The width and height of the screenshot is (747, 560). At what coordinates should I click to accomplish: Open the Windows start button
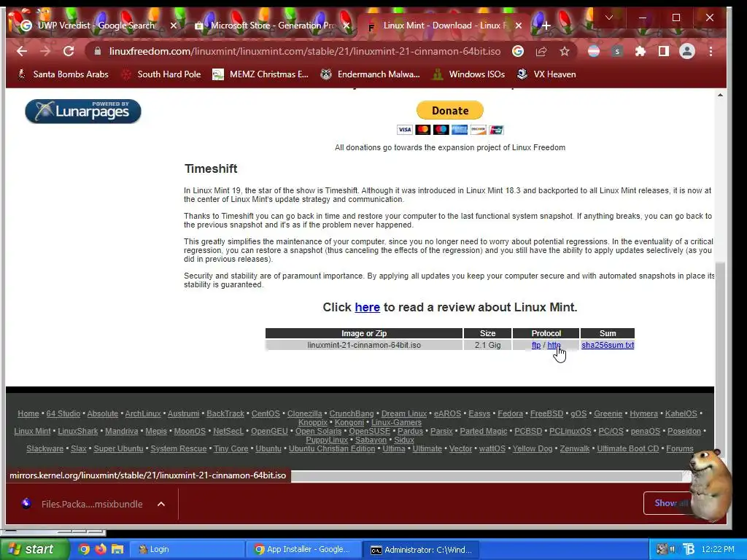tap(34, 549)
